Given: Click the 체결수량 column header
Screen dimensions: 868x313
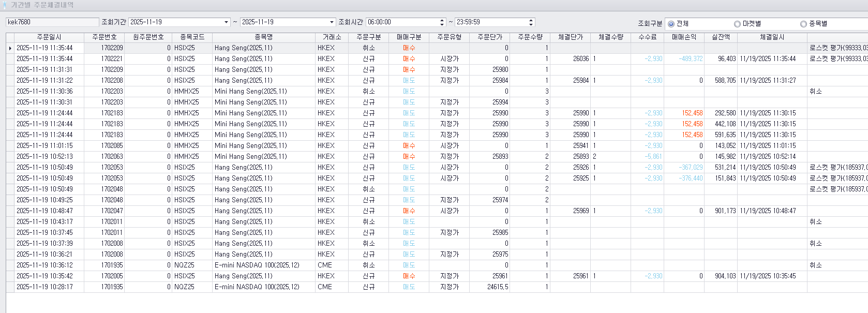Looking at the screenshot, I should tap(611, 37).
